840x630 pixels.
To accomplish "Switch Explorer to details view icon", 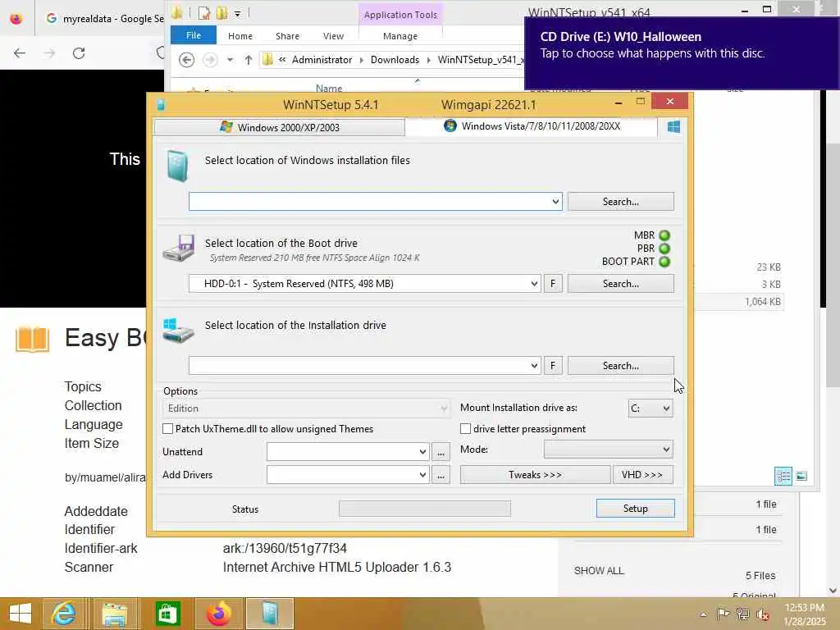I will tap(783, 476).
